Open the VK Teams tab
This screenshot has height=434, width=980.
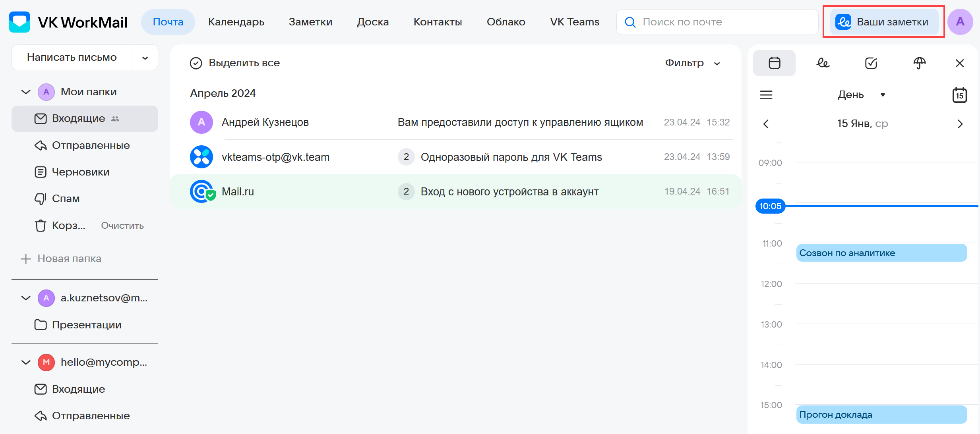575,22
